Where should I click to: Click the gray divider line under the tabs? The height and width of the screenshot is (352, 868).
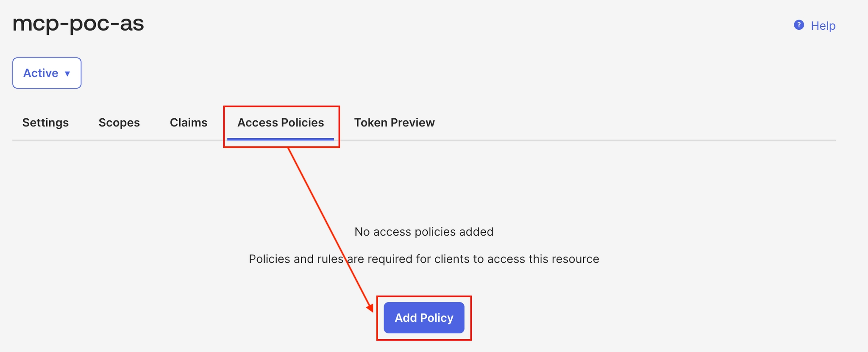click(x=424, y=140)
